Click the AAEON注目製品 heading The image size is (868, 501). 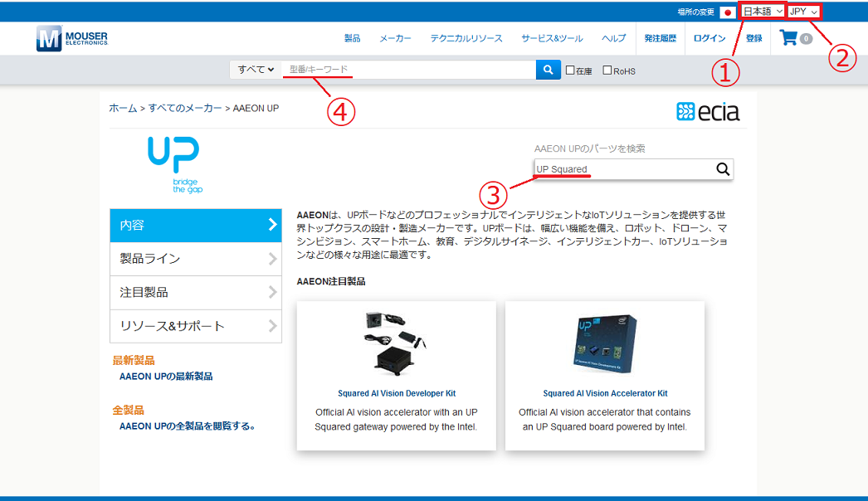click(331, 281)
